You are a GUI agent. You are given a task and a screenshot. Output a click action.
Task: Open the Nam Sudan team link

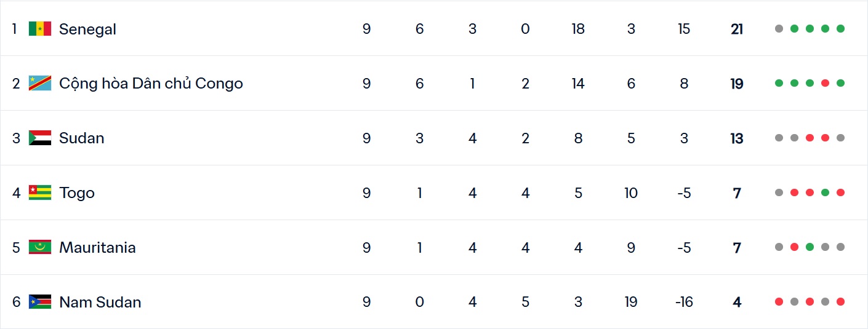[x=100, y=302]
